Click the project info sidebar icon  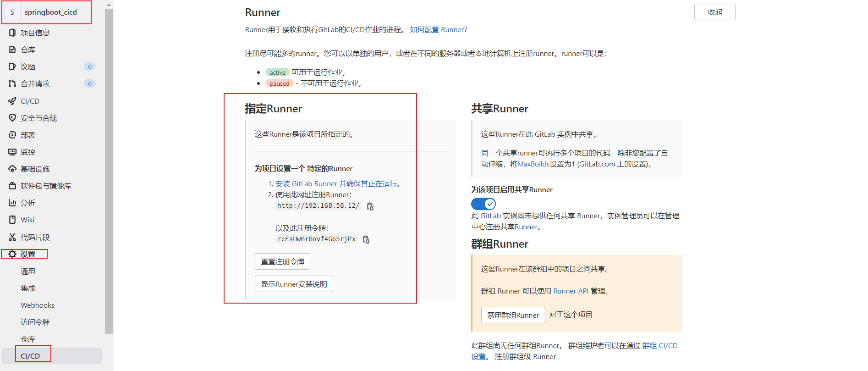pos(12,33)
